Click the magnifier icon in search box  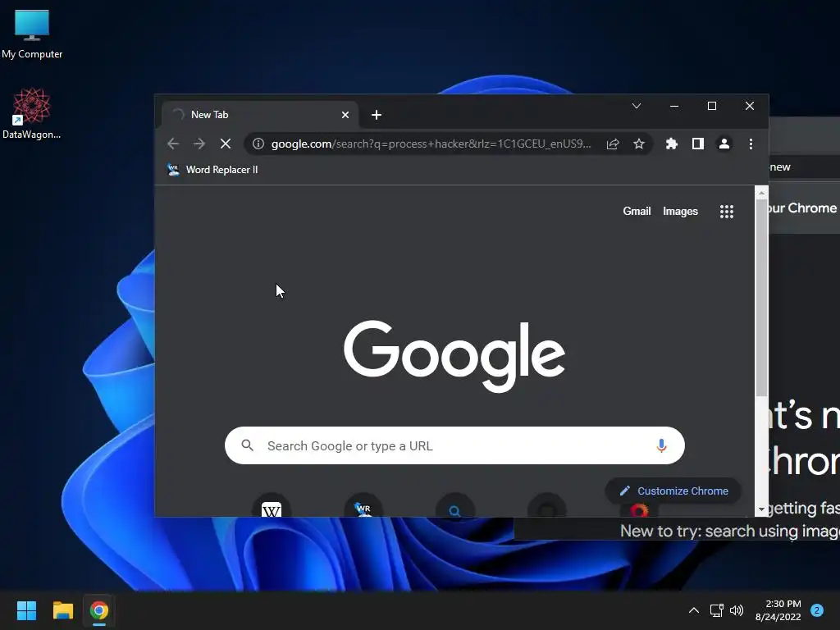point(247,445)
